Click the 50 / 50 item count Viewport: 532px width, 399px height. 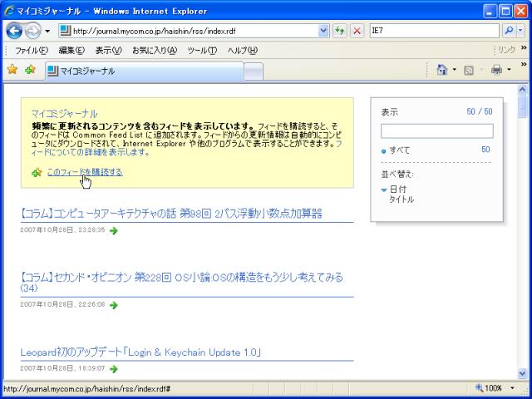coord(480,111)
